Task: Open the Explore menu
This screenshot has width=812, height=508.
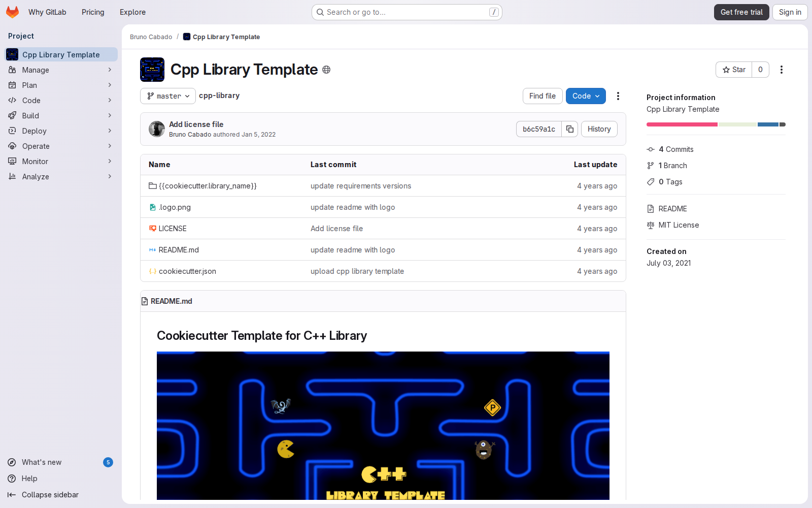Action: tap(132, 12)
